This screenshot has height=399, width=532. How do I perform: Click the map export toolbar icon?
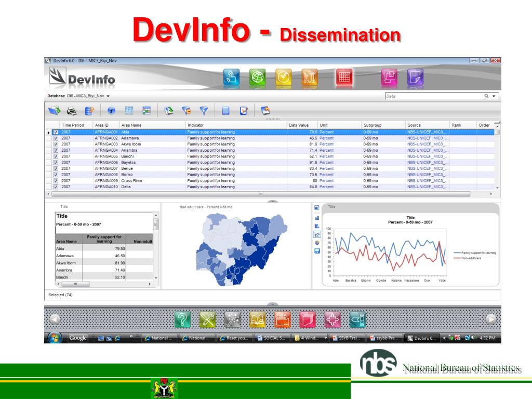tap(265, 110)
